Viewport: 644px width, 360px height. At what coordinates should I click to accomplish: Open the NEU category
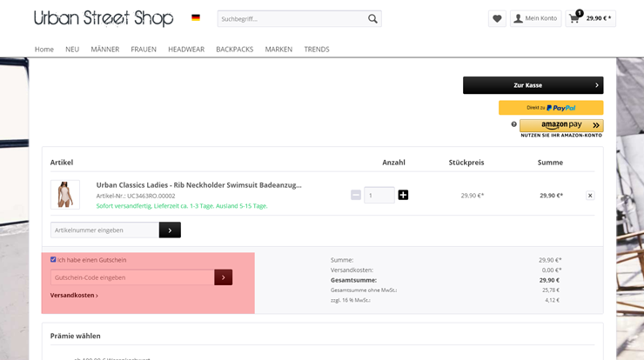click(72, 50)
